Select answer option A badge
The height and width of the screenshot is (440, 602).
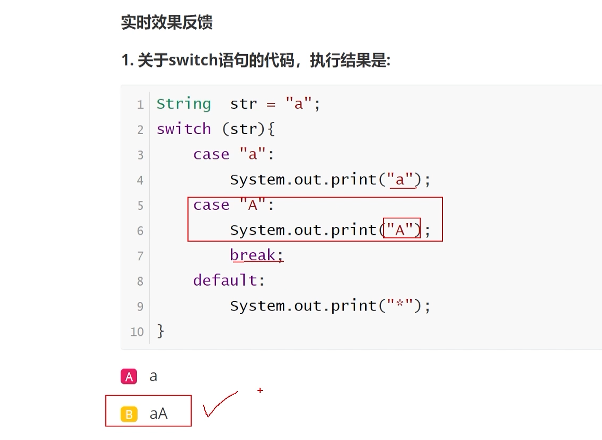click(129, 376)
